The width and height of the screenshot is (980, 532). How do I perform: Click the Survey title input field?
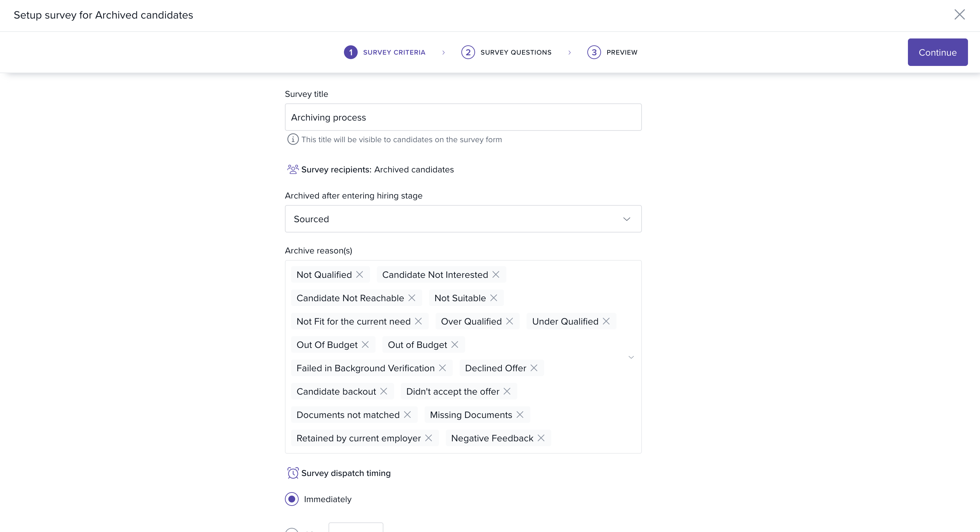[463, 117]
